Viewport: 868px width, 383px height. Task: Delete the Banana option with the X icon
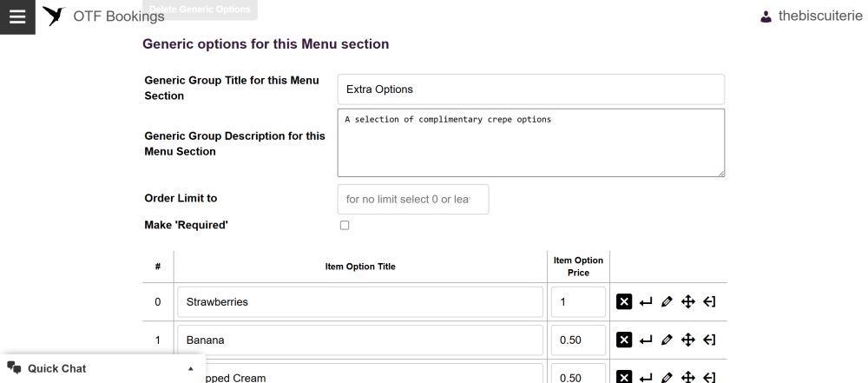pyautogui.click(x=624, y=340)
